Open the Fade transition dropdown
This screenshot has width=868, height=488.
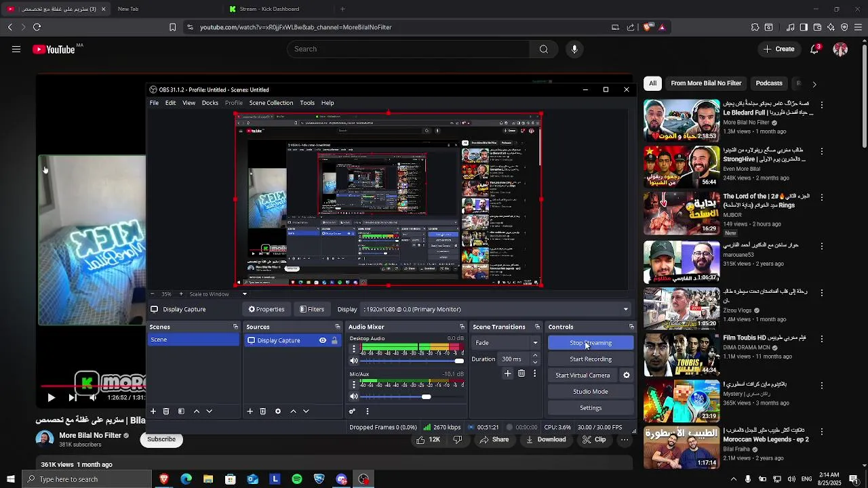click(506, 343)
